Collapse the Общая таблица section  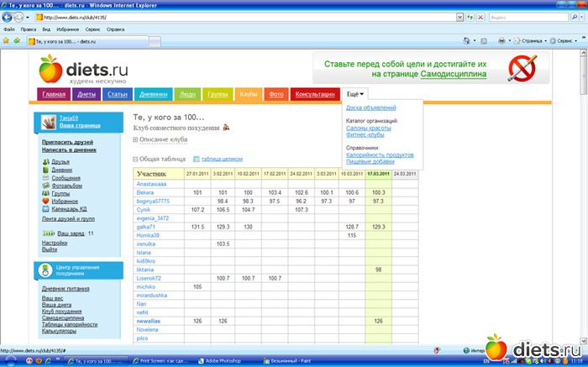pos(136,158)
